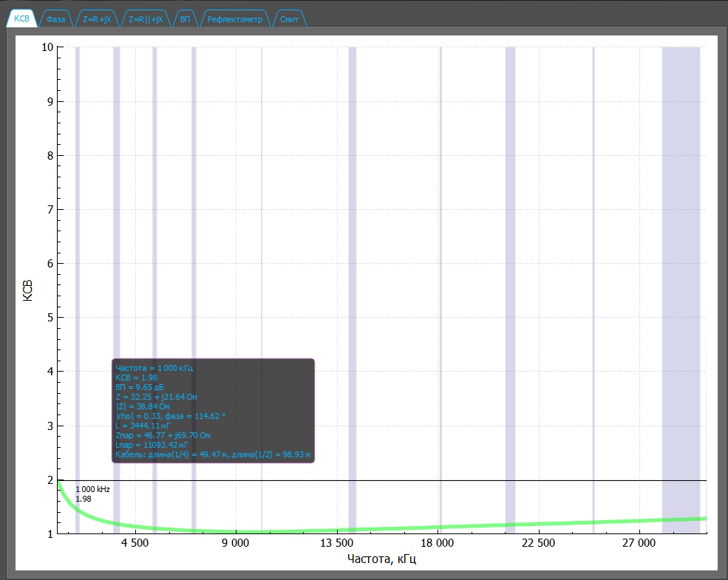Click the vertical КСВ axis label
Screen dimensions: 728x580
pos(28,290)
